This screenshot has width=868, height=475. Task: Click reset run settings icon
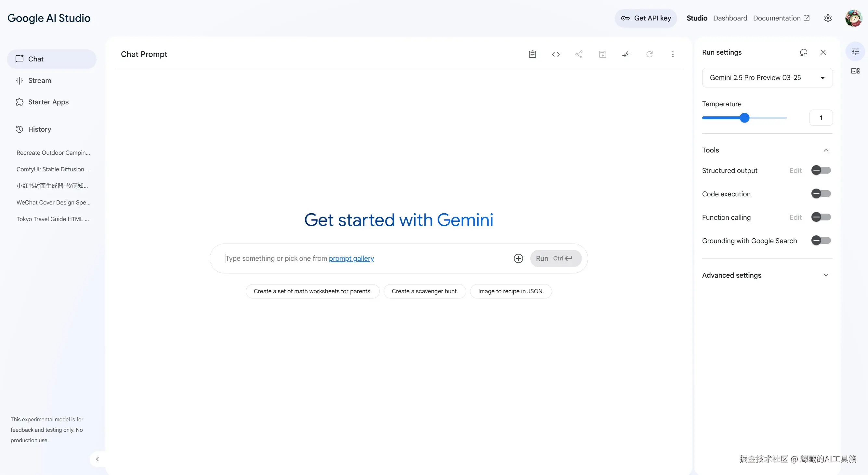coord(803,53)
